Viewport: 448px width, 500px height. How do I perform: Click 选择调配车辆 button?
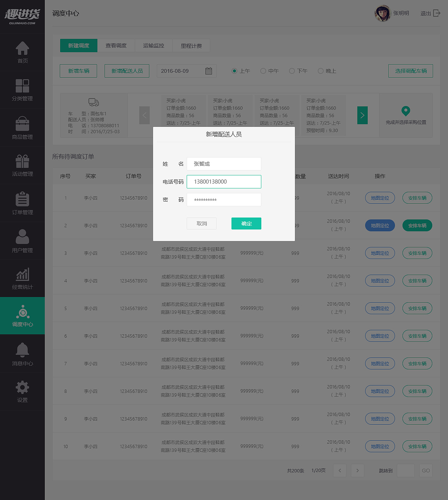coord(411,71)
